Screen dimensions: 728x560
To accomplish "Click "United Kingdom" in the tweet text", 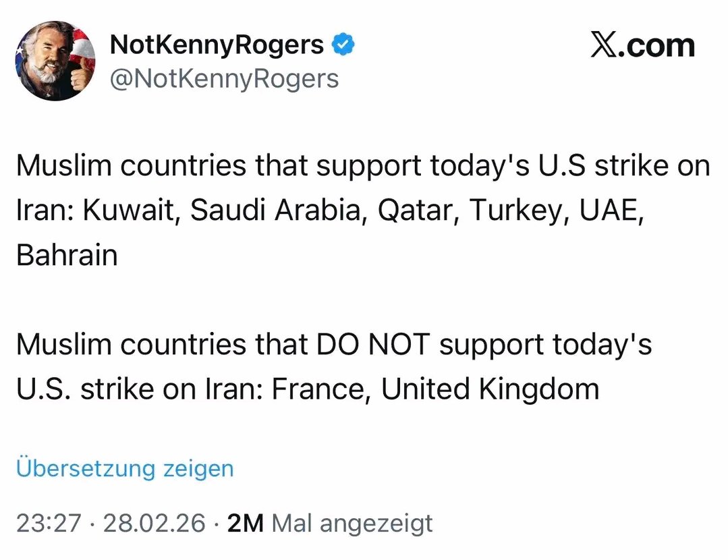I will [x=491, y=389].
